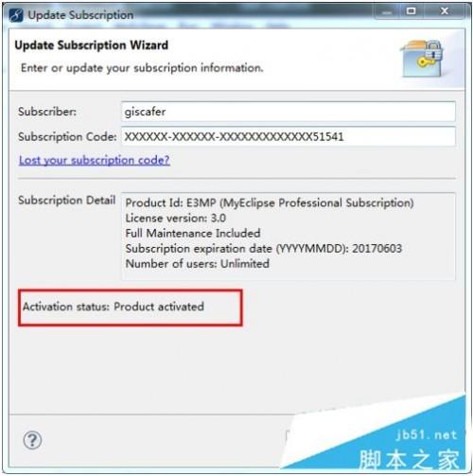Image resolution: width=473 pixels, height=476 pixels.
Task: Select the Product Id E3MP detail line
Action: [x=270, y=203]
